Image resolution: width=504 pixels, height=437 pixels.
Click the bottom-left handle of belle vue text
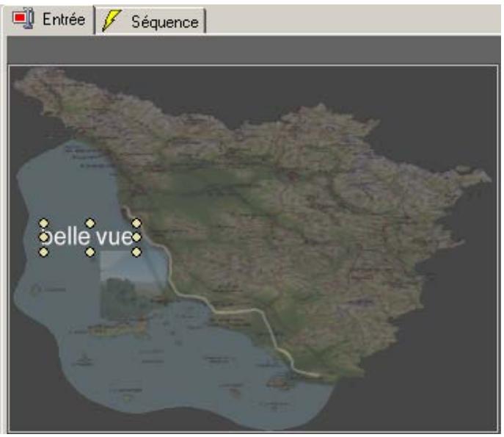point(44,252)
